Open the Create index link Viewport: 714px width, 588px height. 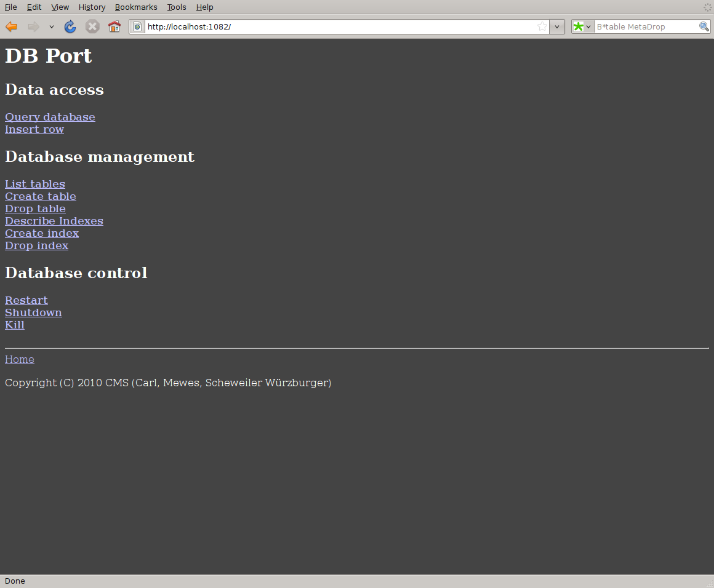(x=42, y=233)
